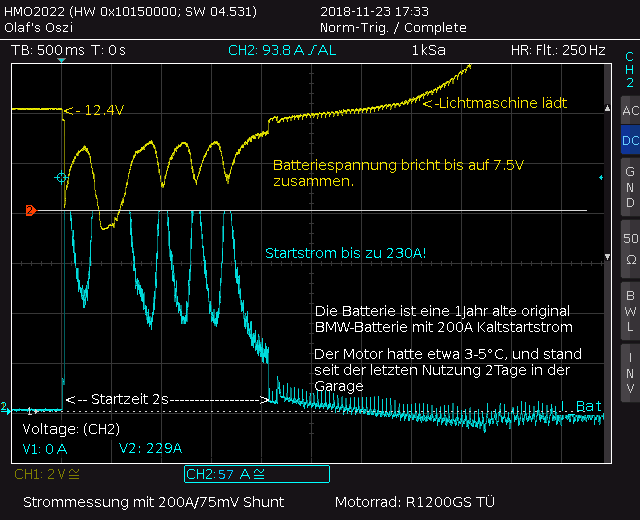The image size is (640, 520).
Task: Click the V2: 229A cursor readout
Action: [x=150, y=448]
